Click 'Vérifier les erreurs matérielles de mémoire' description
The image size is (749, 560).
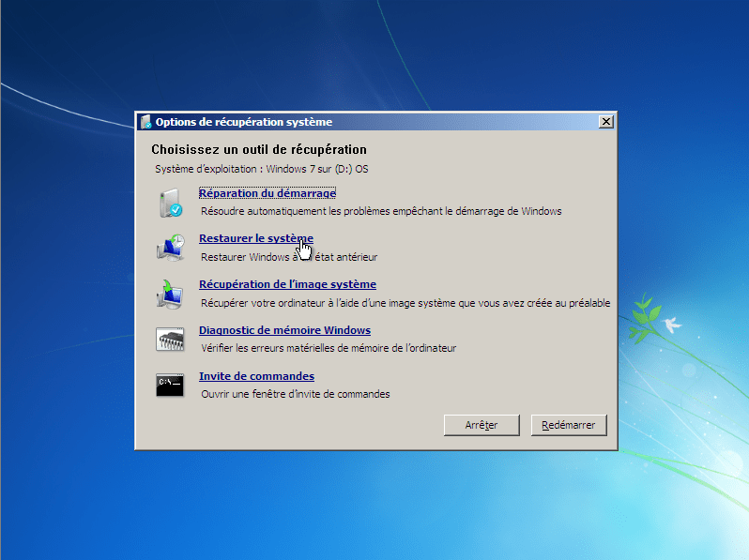point(329,348)
